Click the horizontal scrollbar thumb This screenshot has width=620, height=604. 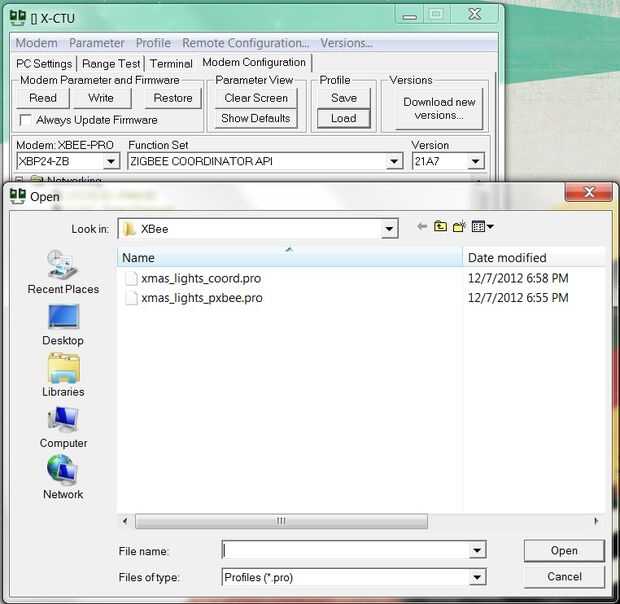coord(281,521)
